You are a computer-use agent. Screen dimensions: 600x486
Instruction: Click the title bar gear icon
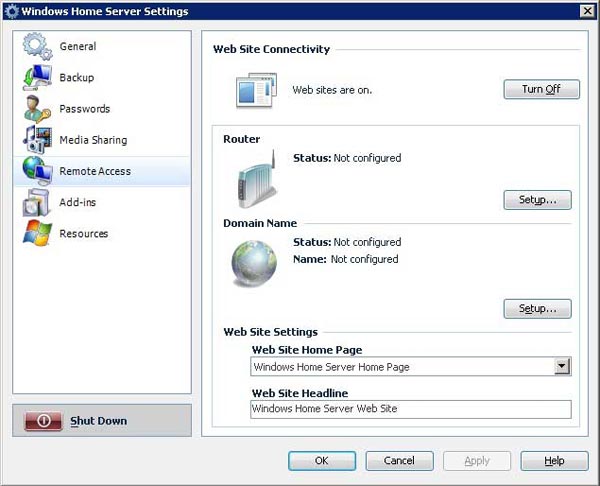11,11
